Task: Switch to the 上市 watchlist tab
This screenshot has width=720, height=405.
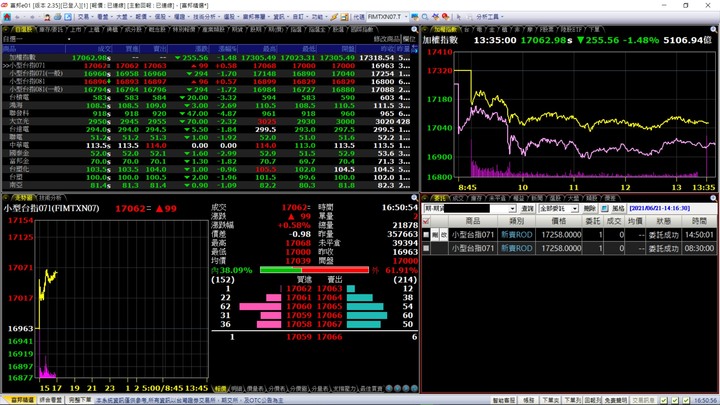Action: point(76,29)
